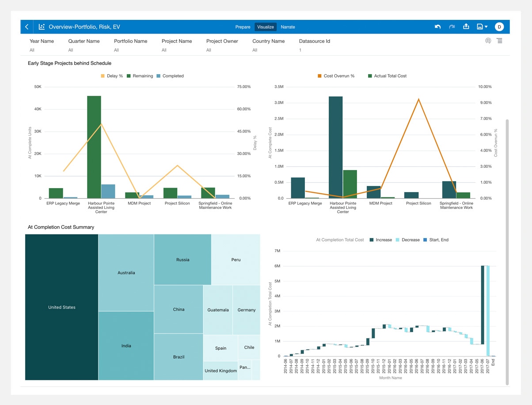Undo the last change

click(437, 27)
